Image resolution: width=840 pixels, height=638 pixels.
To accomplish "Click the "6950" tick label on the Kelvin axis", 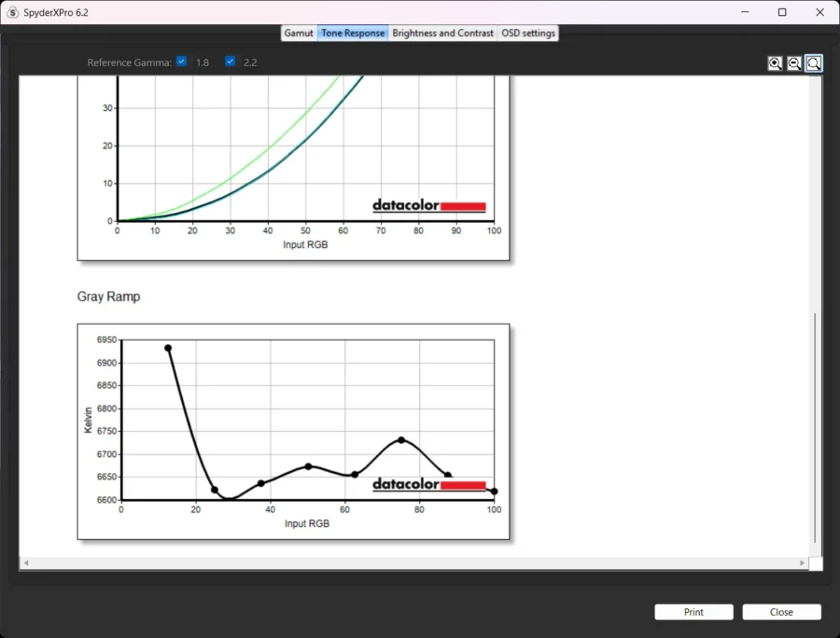I will [106, 340].
